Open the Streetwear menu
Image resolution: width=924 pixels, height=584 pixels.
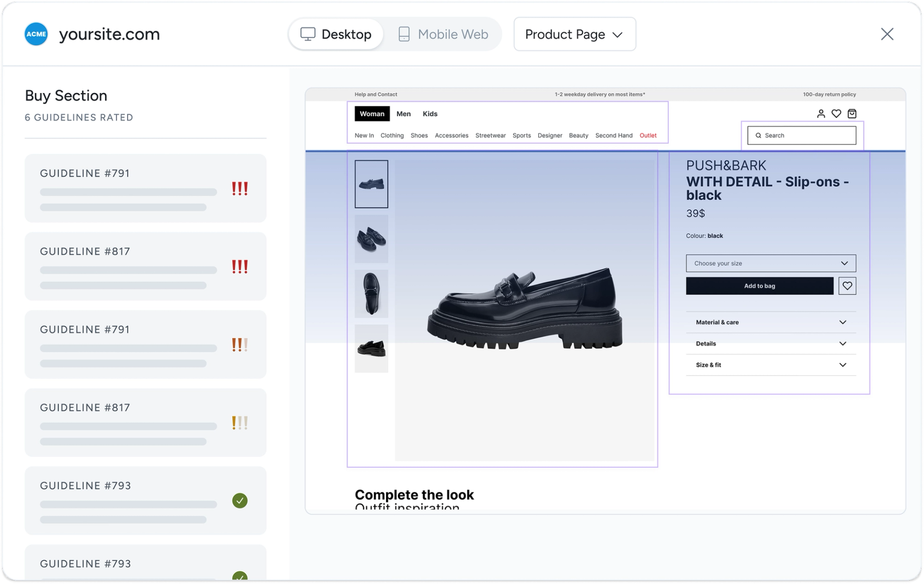pyautogui.click(x=490, y=135)
